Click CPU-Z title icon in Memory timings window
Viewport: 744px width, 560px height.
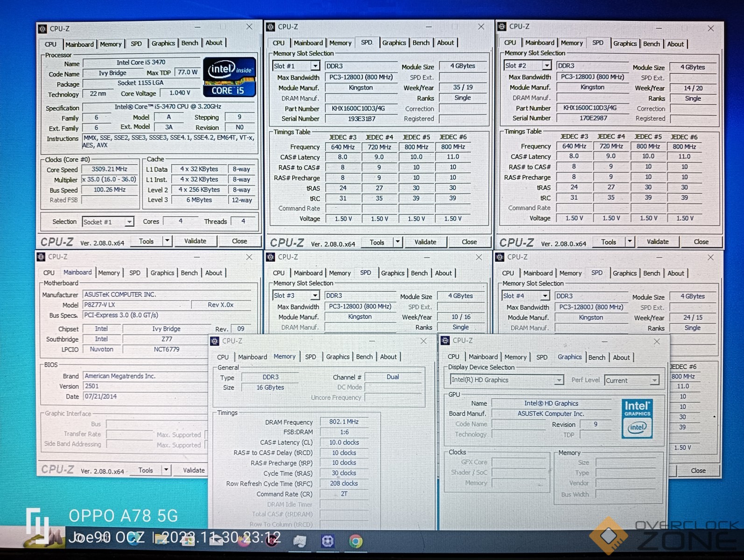215,341
